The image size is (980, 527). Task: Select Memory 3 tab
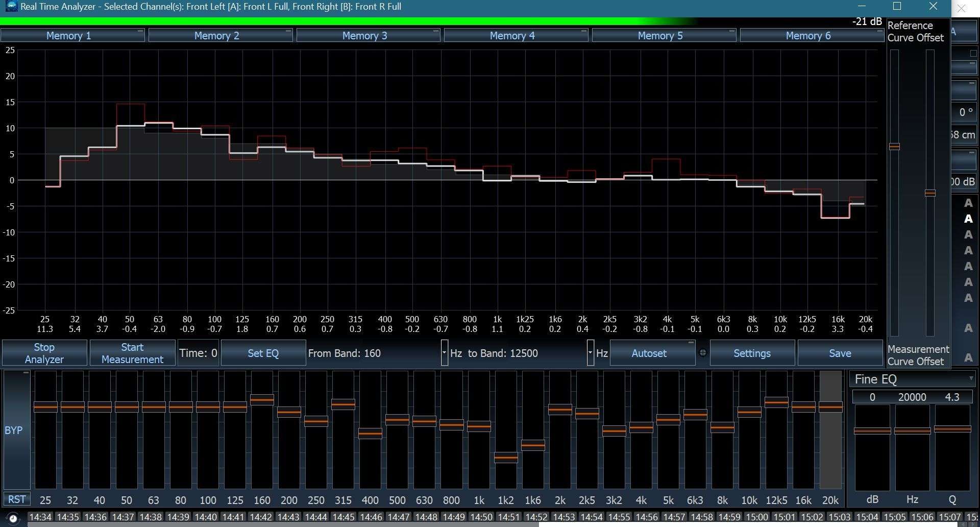364,36
